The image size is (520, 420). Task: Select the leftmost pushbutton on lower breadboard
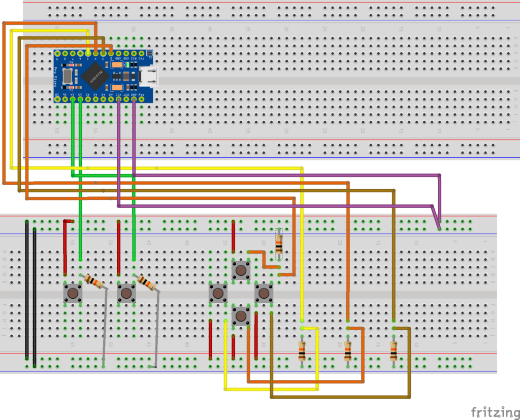pos(74,293)
